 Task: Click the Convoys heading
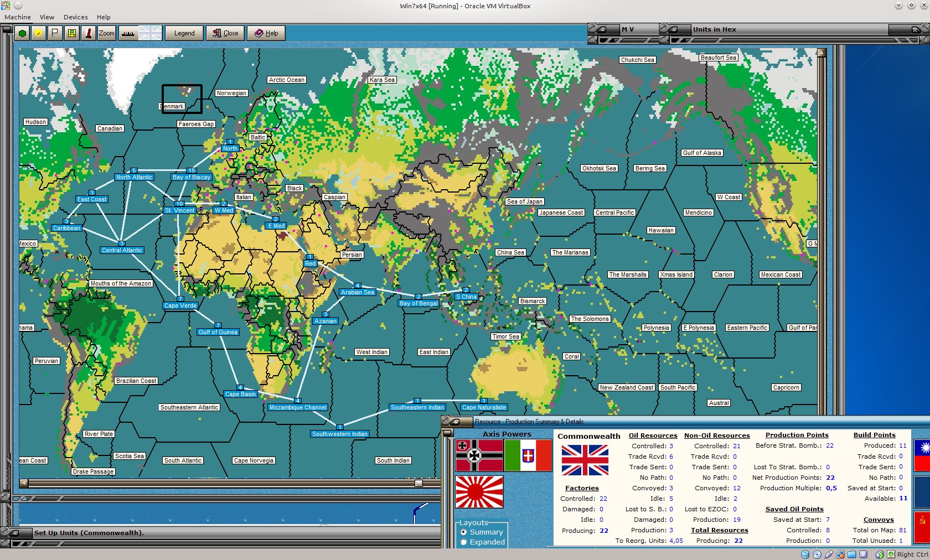(879, 520)
